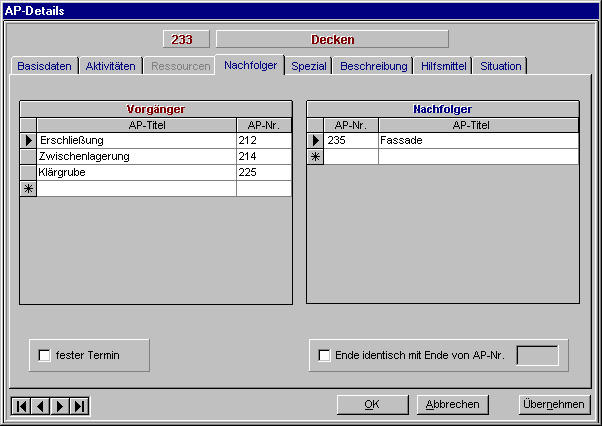
Task: Go to previous record arrow
Action: click(41, 405)
